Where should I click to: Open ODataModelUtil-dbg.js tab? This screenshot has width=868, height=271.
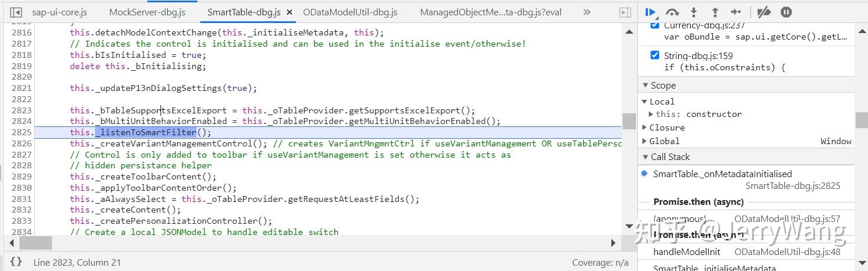click(x=350, y=12)
